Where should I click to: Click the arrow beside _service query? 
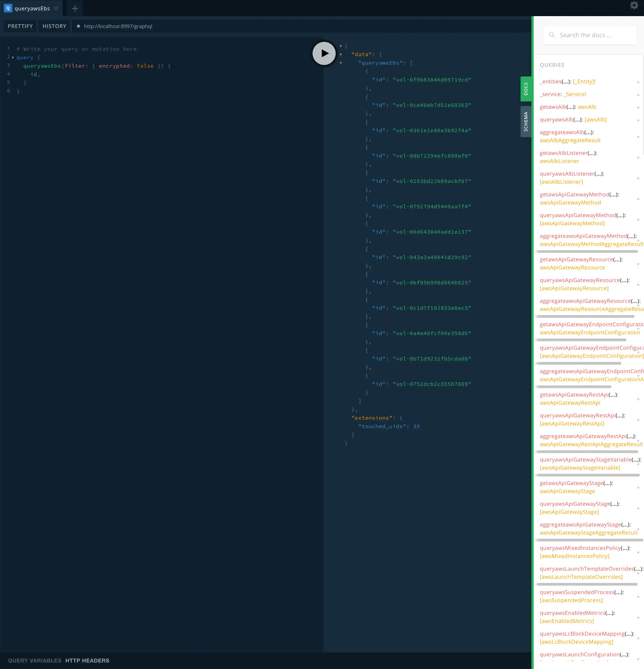[x=638, y=95]
